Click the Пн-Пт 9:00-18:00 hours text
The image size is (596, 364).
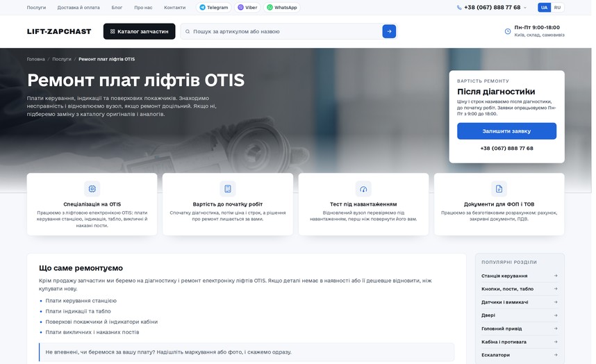pos(537,27)
